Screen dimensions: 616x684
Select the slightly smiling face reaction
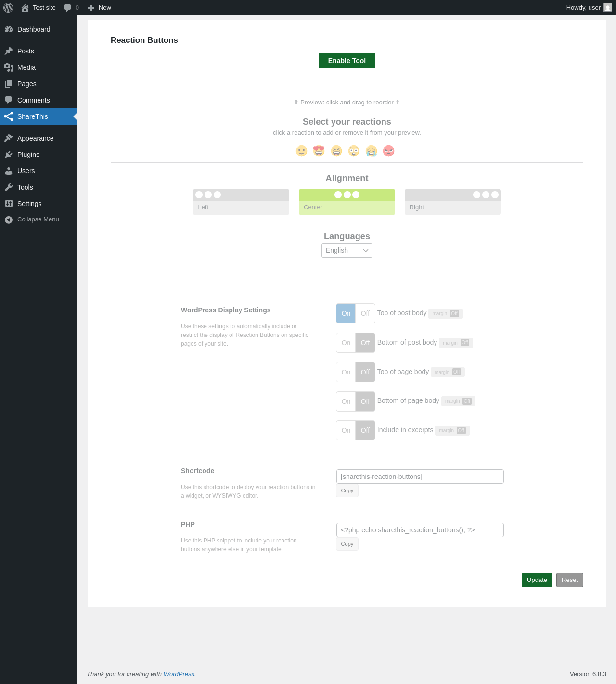coord(302,151)
